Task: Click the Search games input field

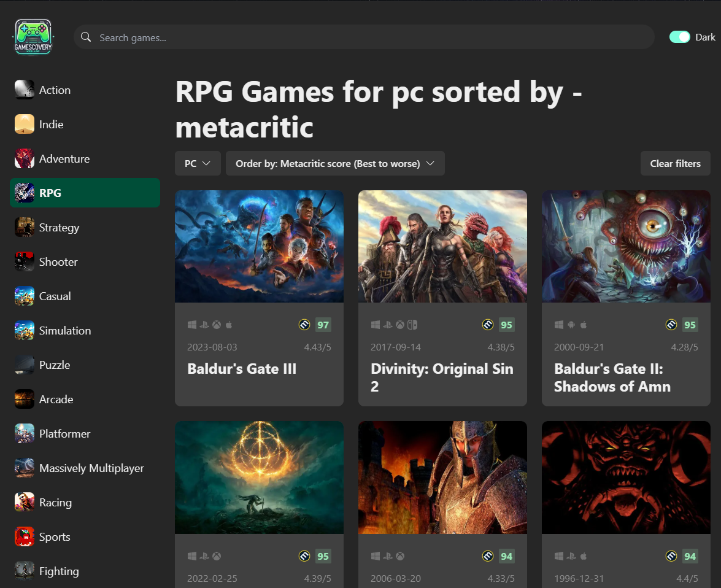Action: [364, 37]
